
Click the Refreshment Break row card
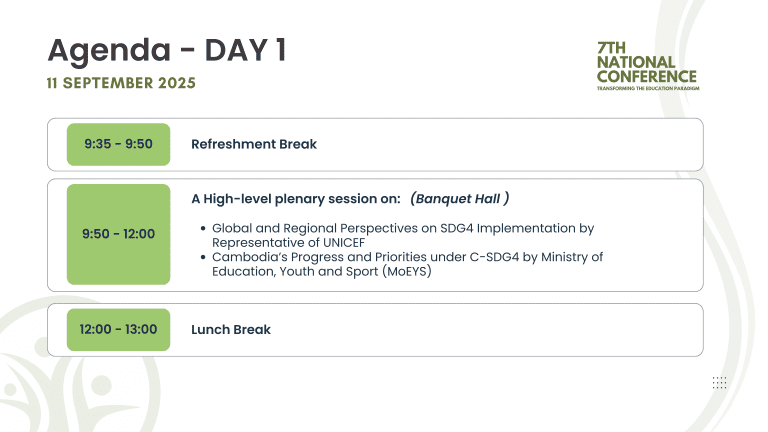pyautogui.click(x=375, y=144)
